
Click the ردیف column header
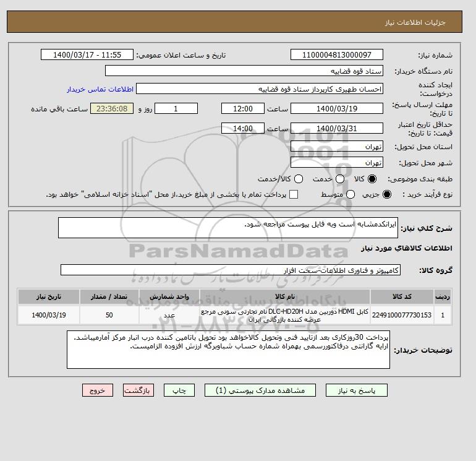[x=443, y=296]
